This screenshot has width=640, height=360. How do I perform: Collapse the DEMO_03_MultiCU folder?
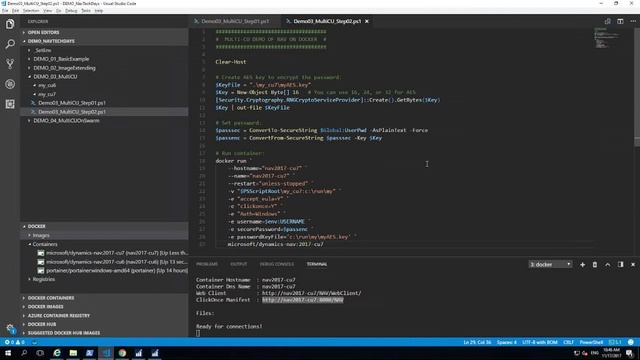pos(55,77)
